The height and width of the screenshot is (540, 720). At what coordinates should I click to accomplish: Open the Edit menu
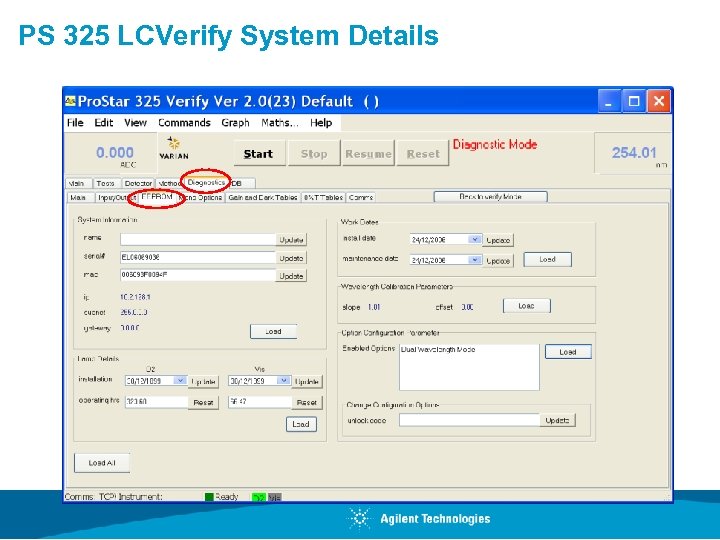click(x=104, y=123)
